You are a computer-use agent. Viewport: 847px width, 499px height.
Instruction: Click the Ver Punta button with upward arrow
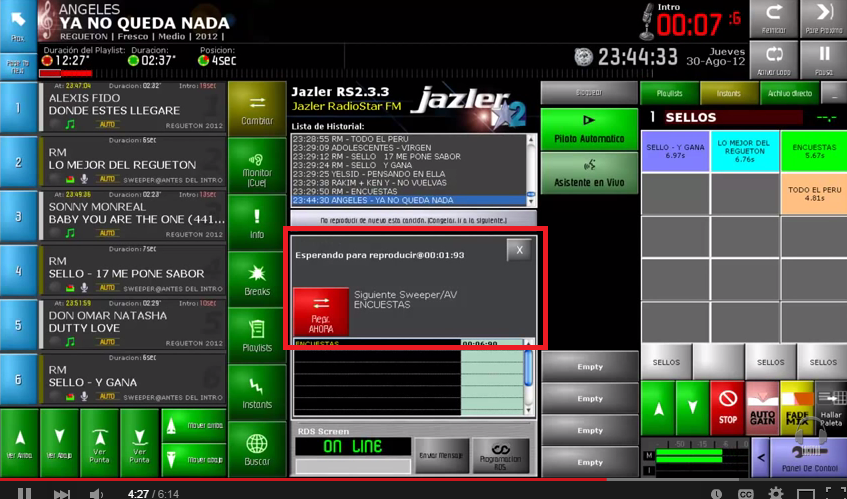coord(99,443)
